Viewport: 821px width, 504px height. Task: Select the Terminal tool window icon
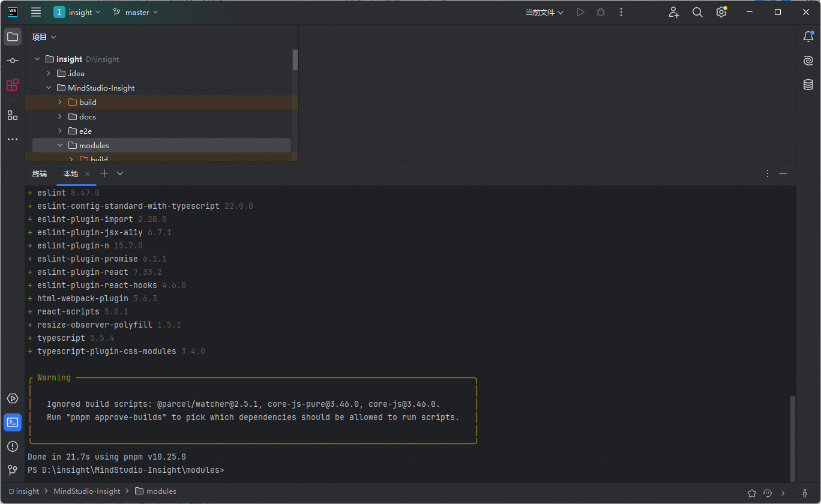(13, 422)
